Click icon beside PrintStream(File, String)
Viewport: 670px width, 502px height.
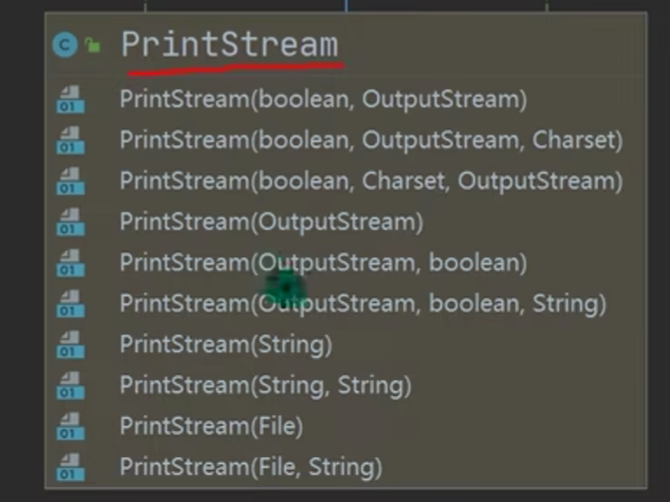pos(72,467)
